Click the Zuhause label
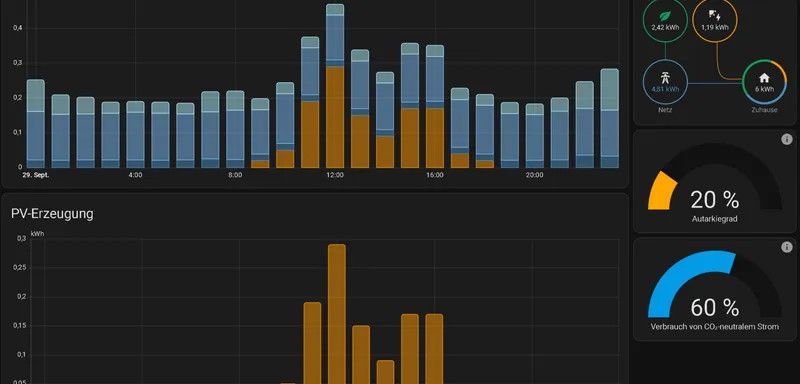 click(x=764, y=110)
